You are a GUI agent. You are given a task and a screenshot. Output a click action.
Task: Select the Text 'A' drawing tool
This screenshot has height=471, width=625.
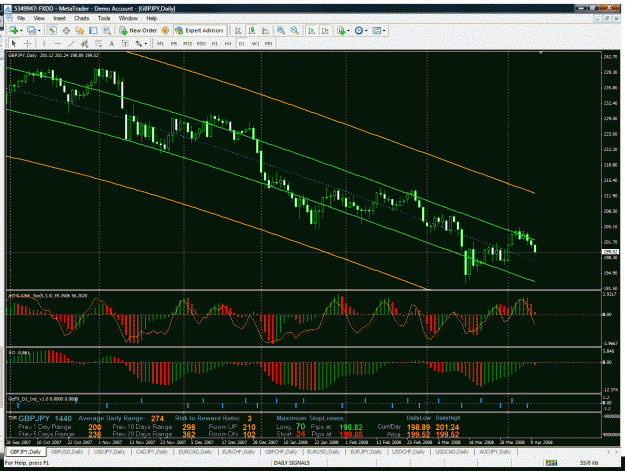coord(112,43)
